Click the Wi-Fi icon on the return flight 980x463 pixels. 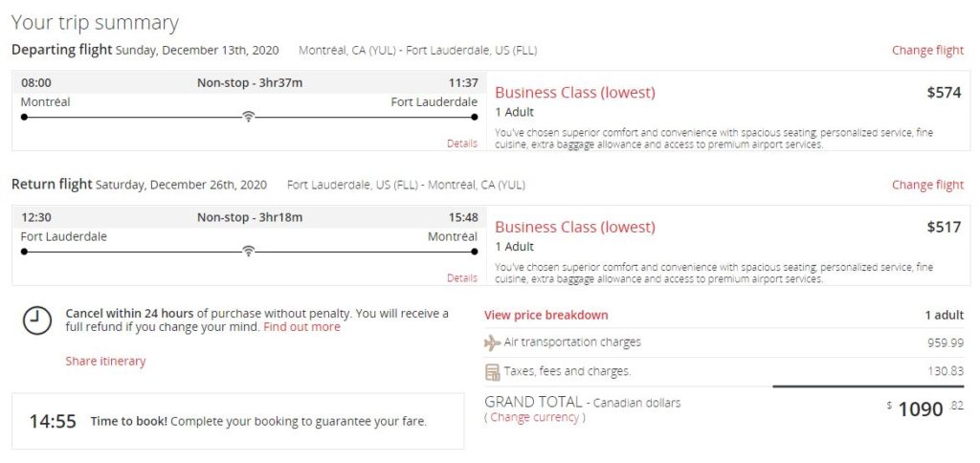pos(248,252)
